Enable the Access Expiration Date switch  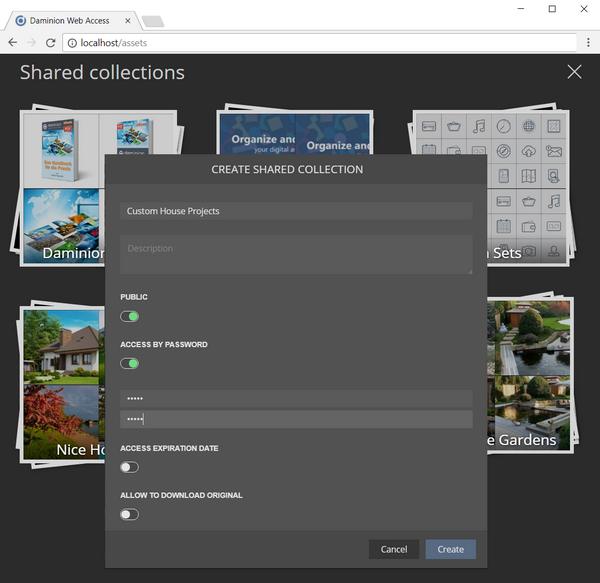coord(129,467)
